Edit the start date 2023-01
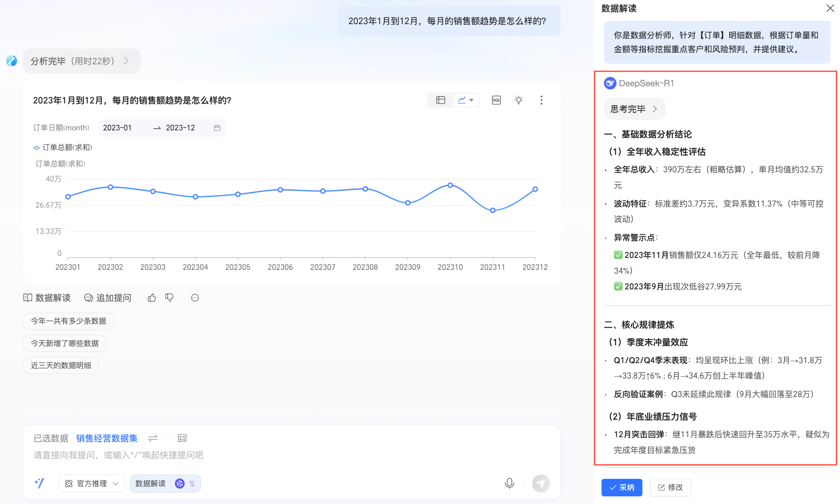 pos(118,128)
